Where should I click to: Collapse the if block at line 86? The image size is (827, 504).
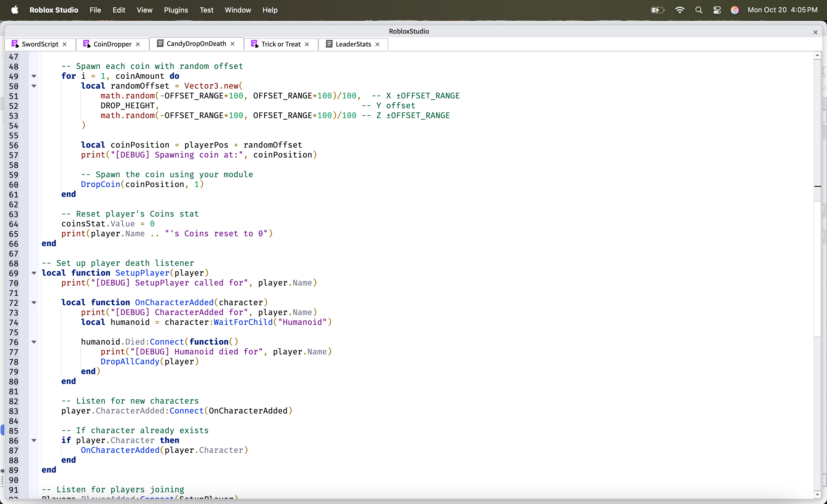[34, 440]
